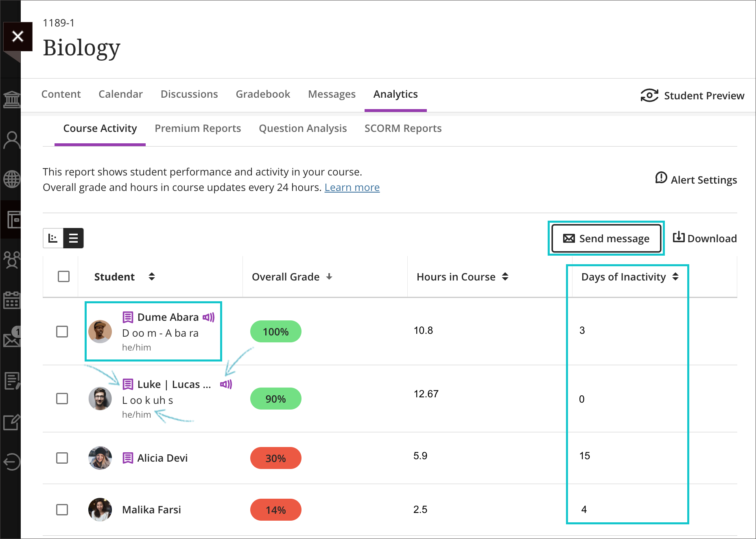Open the Question Analysis tab
Viewport: 756px width, 539px height.
pyautogui.click(x=303, y=129)
